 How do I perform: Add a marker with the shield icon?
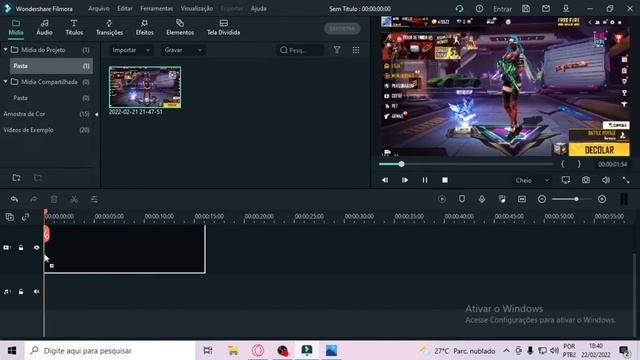coord(462,199)
